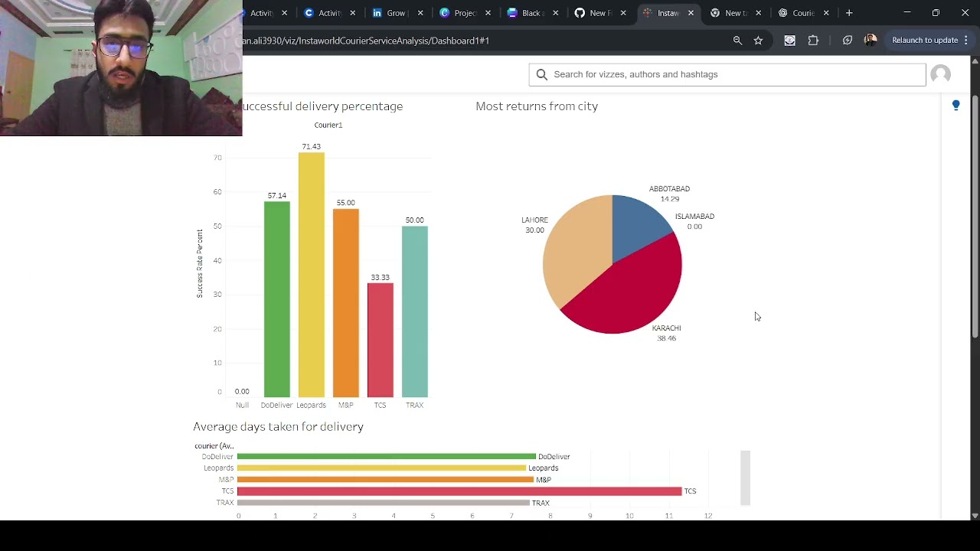
Task: Open the Chrome three-dot menu
Action: tap(966, 41)
